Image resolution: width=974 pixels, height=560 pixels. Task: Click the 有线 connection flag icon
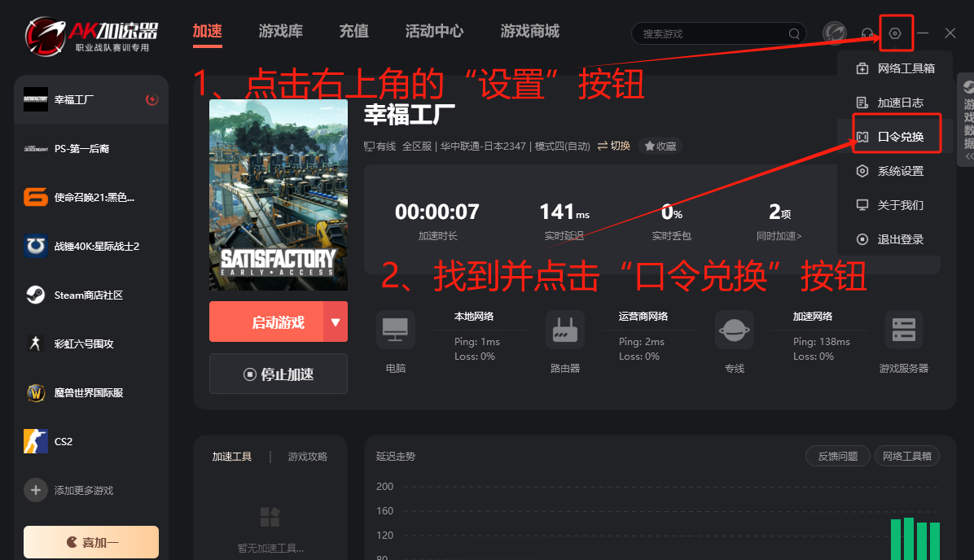point(369,147)
